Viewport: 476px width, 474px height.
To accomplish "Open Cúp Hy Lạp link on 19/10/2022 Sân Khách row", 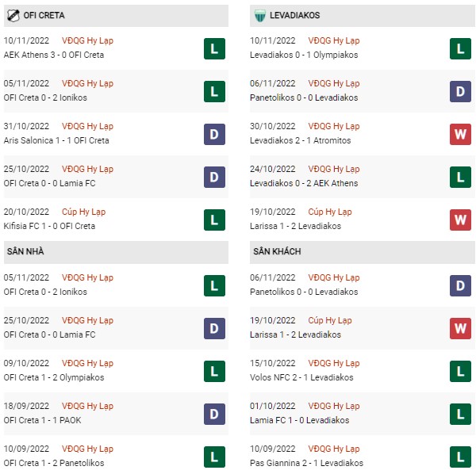I will pos(330,320).
